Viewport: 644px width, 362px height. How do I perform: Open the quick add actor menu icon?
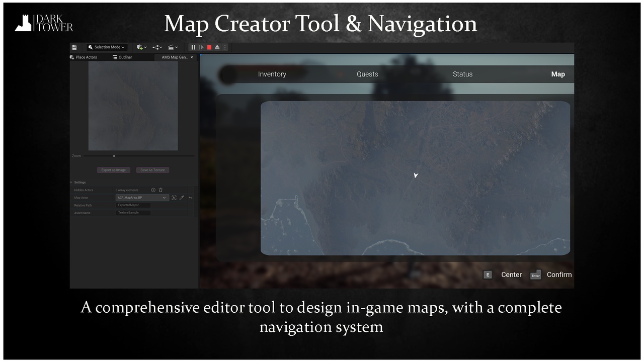click(x=139, y=47)
